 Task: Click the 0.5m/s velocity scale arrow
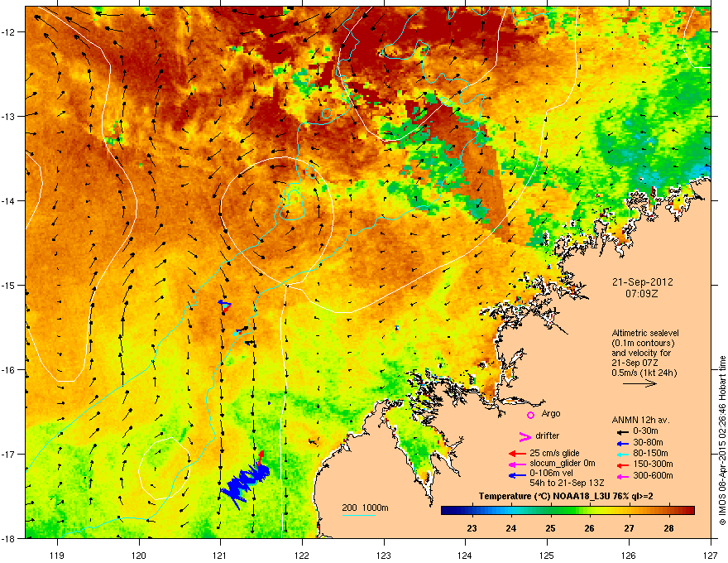coord(639,383)
